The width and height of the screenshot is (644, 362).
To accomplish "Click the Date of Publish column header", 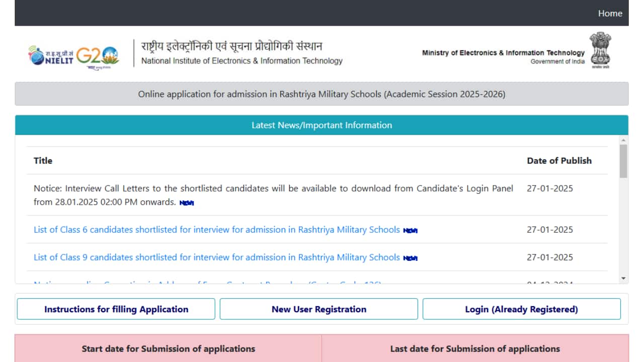I will coord(559,160).
